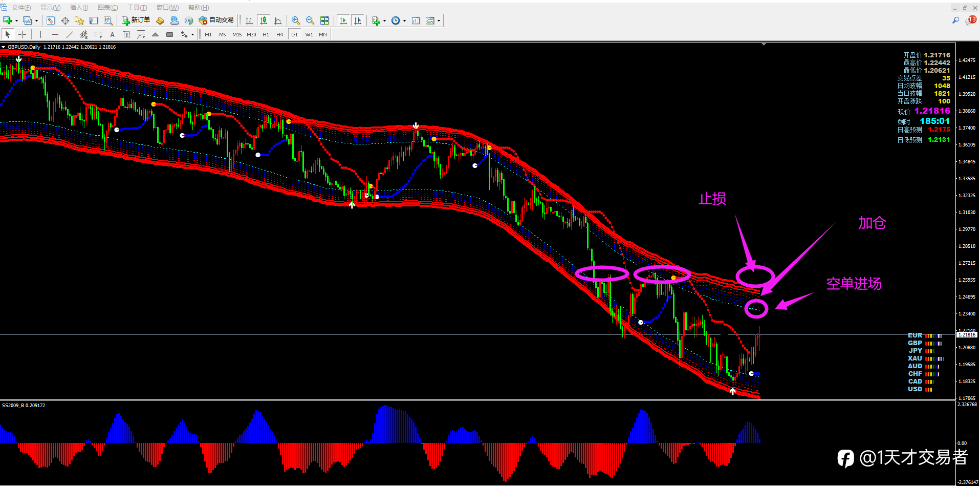Select the grey rectangle shape tool
The width and height of the screenshot is (980, 486).
click(x=170, y=34)
